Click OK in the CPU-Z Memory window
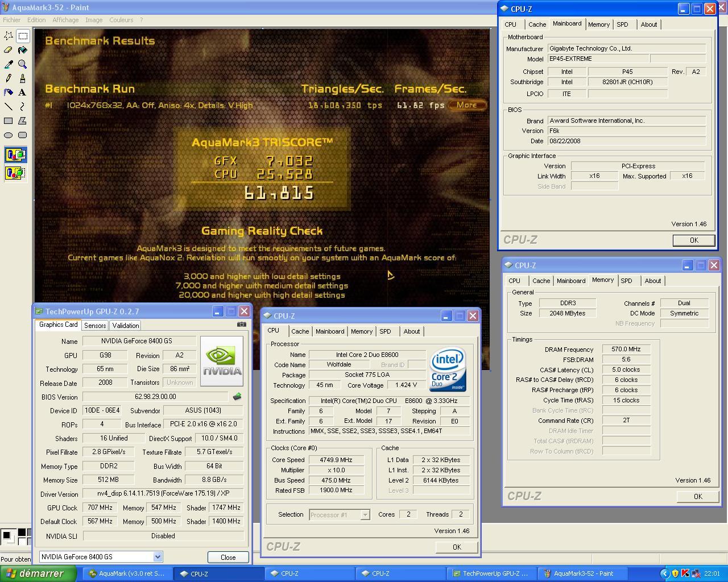This screenshot has height=582, width=728. [698, 496]
